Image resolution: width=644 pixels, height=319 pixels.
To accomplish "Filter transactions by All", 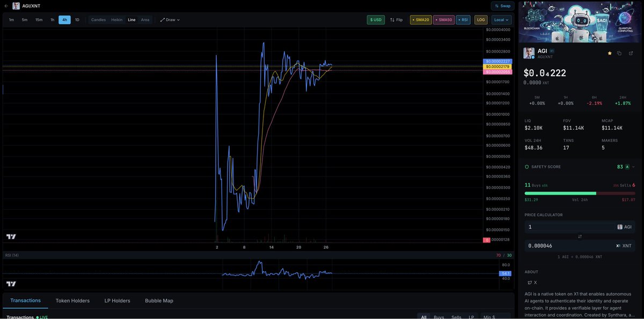I will (x=424, y=317).
